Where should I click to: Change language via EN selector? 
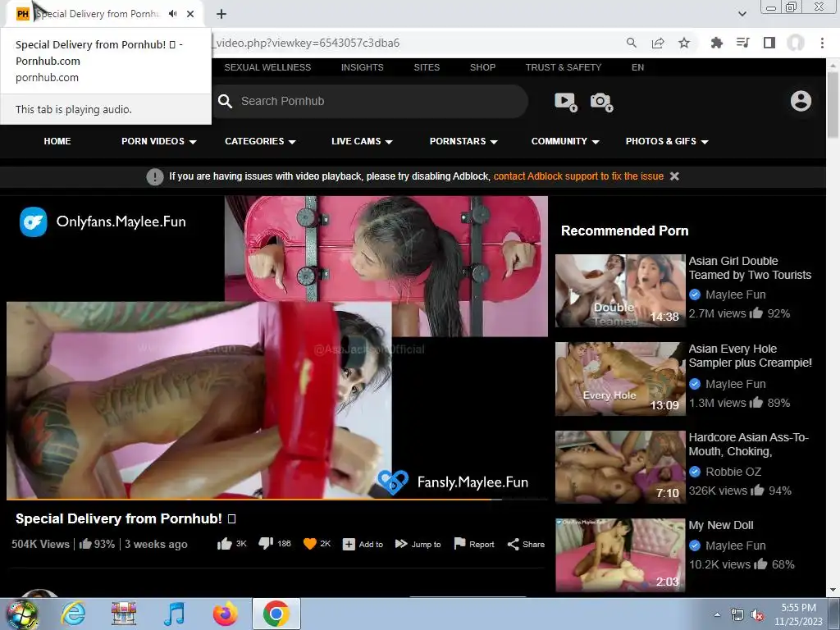637,67
